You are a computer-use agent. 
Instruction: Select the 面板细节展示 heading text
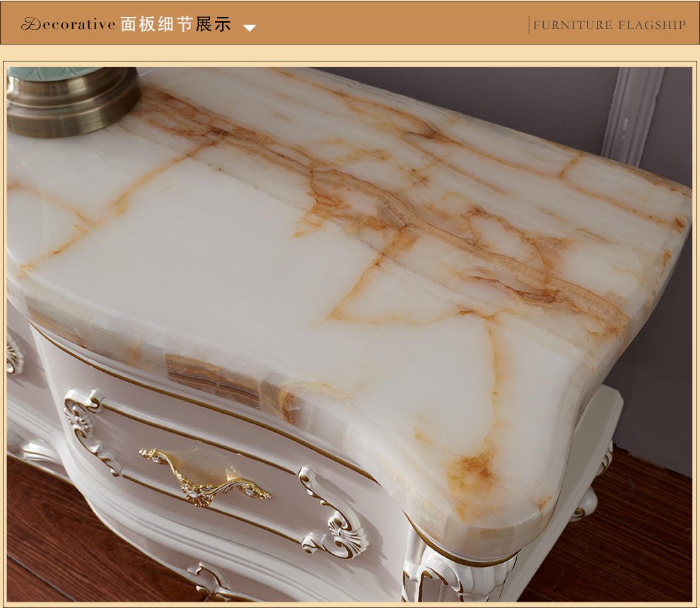click(x=176, y=25)
